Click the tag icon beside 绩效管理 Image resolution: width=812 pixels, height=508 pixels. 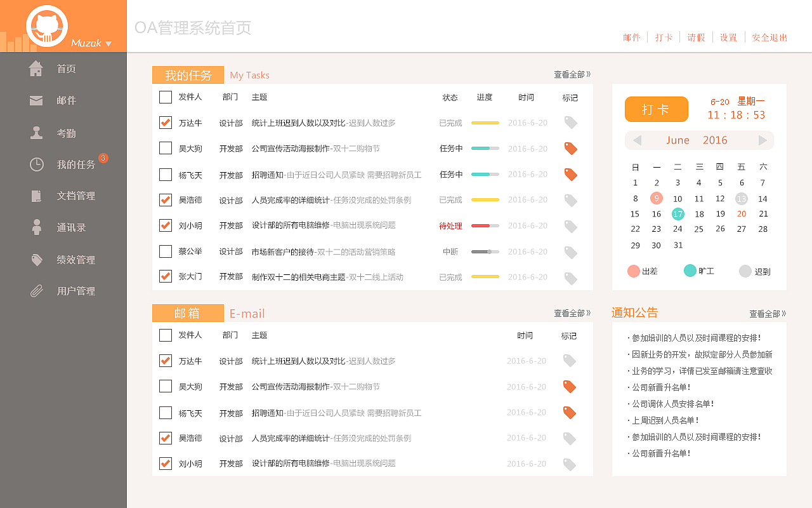pyautogui.click(x=37, y=260)
